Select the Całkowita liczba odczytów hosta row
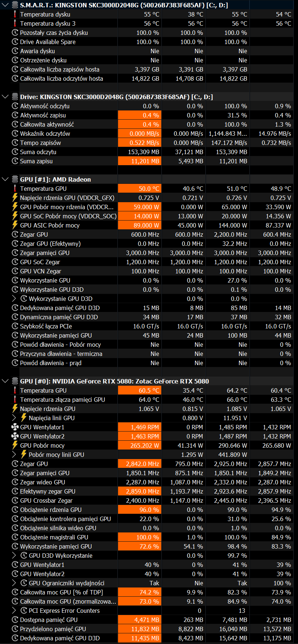The width and height of the screenshot is (298, 644). tap(61, 79)
